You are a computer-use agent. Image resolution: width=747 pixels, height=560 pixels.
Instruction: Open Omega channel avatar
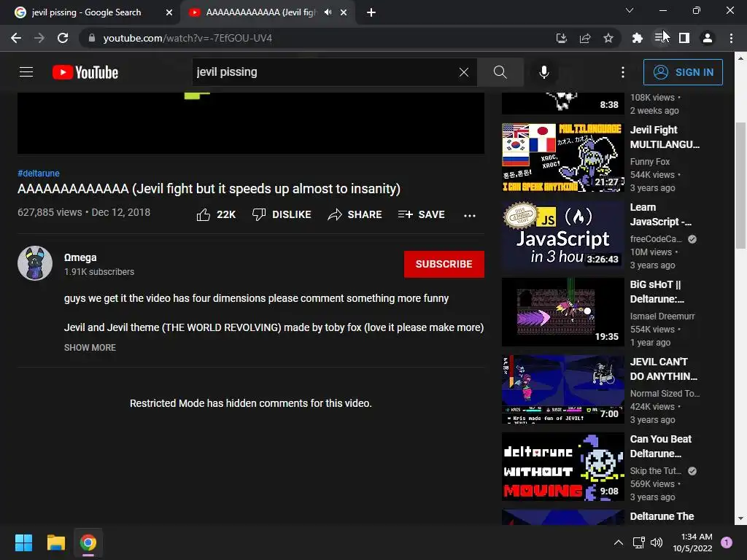click(x=35, y=263)
